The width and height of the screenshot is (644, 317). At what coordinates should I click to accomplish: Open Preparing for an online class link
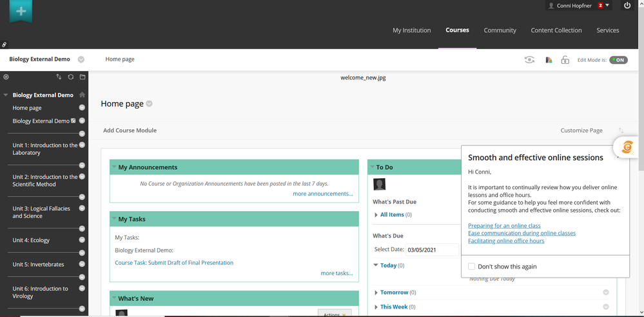(x=504, y=226)
